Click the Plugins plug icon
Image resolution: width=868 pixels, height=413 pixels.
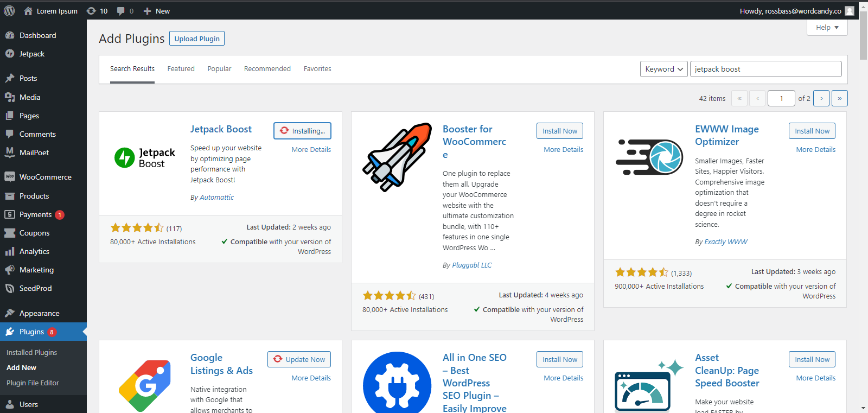coord(10,332)
